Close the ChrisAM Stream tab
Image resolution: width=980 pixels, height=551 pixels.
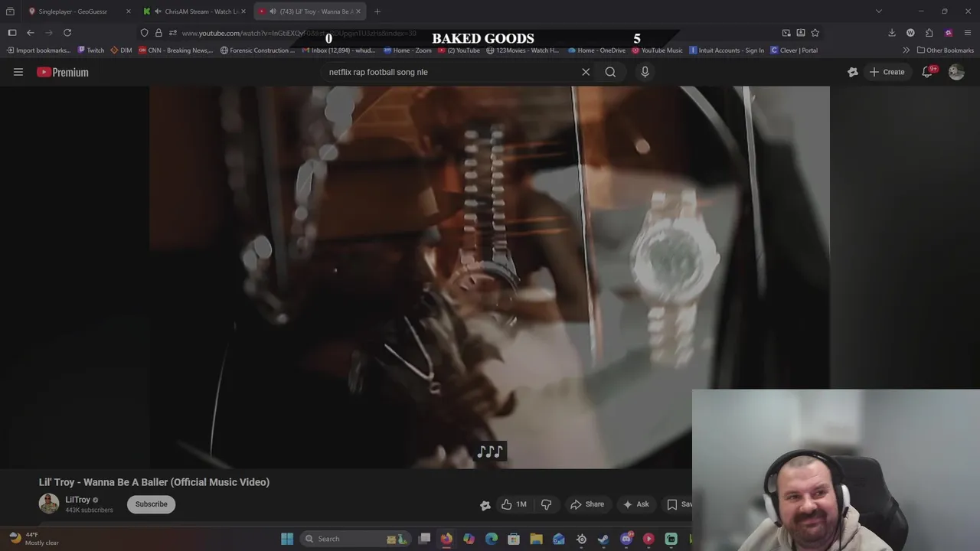(x=243, y=11)
